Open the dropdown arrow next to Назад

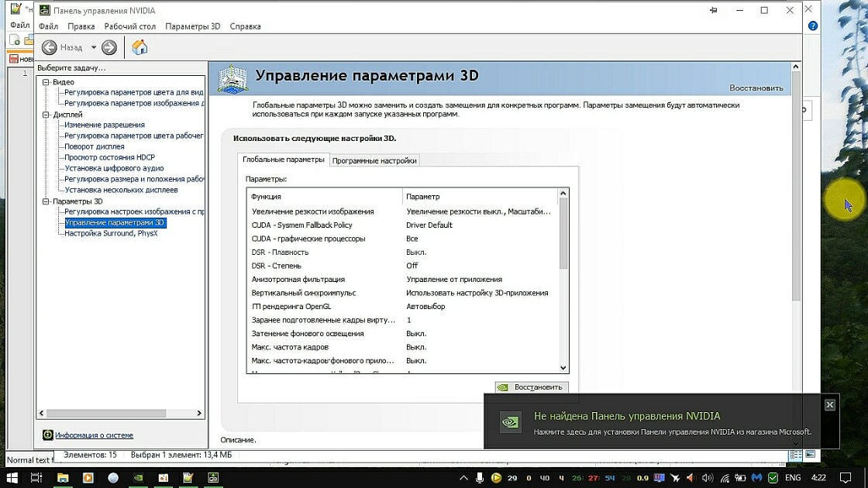[94, 47]
